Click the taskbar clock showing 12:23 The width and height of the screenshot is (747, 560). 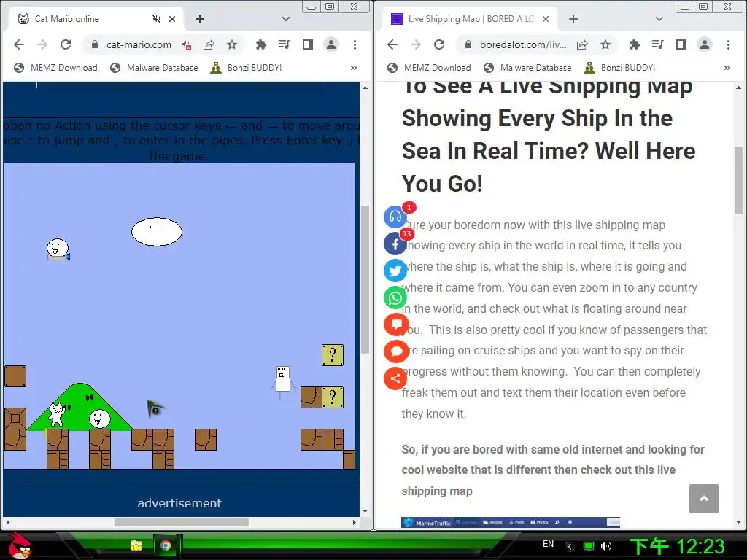pos(677,546)
